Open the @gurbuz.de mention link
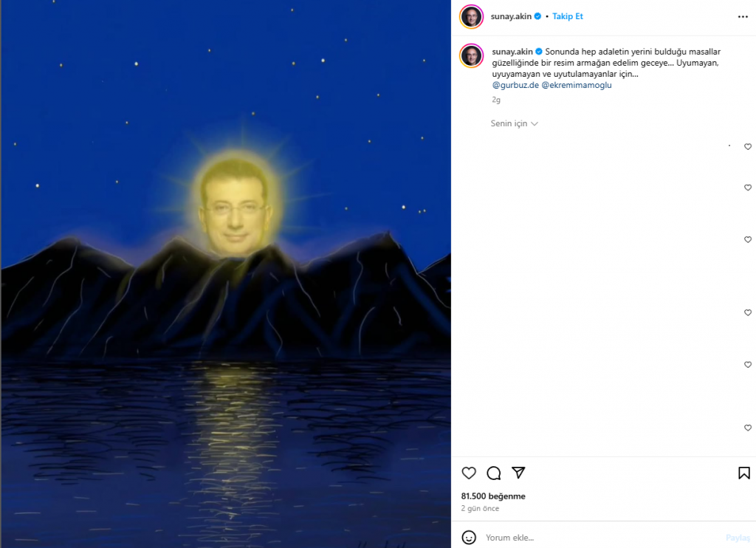756x548 pixels. pyautogui.click(x=515, y=85)
